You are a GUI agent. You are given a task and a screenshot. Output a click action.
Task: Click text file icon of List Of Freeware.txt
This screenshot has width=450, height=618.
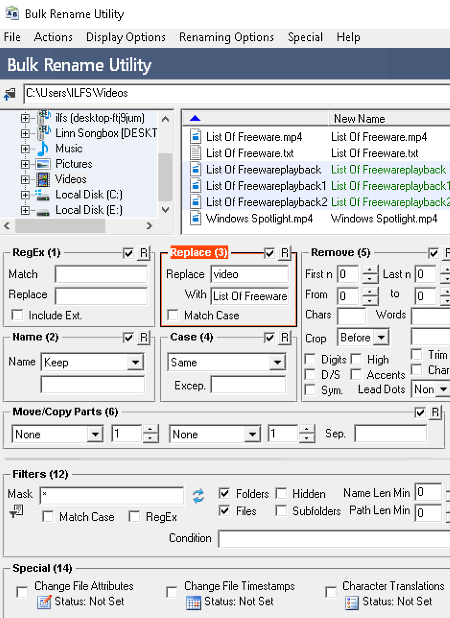click(195, 153)
